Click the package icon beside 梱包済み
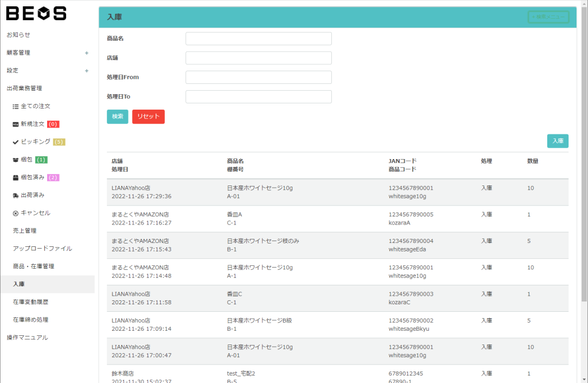Viewport: 588px width, 383px height. 16,177
